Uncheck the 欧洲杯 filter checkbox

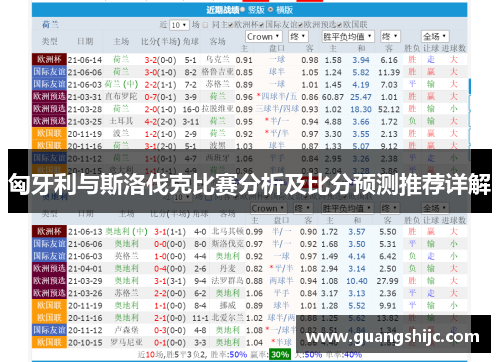coord(230,25)
